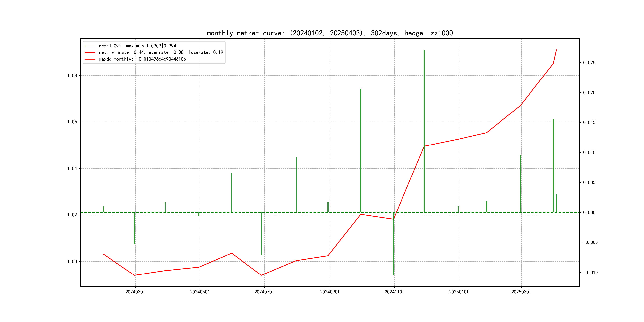The image size is (644, 322).
Task: Click the maxdd_monthly legend entry
Action: pyautogui.click(x=142, y=59)
